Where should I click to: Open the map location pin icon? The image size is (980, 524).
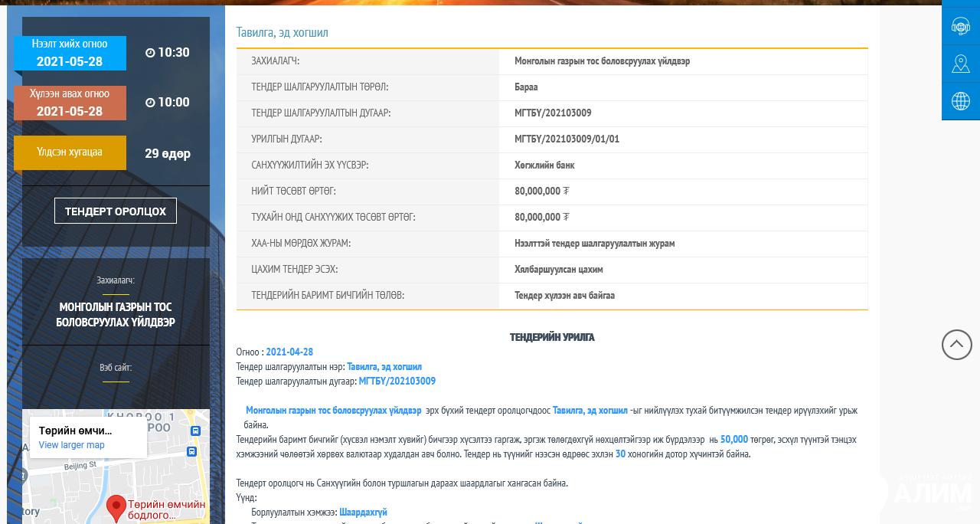point(961,64)
